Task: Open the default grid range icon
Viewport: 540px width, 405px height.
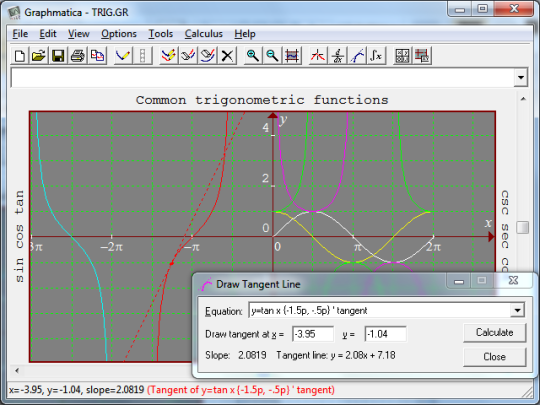Action: (292, 55)
